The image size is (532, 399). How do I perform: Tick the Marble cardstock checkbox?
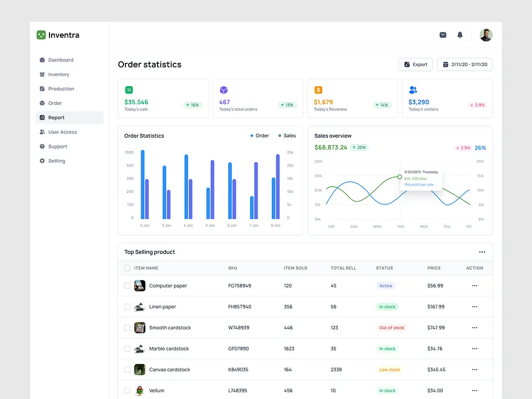click(x=127, y=348)
